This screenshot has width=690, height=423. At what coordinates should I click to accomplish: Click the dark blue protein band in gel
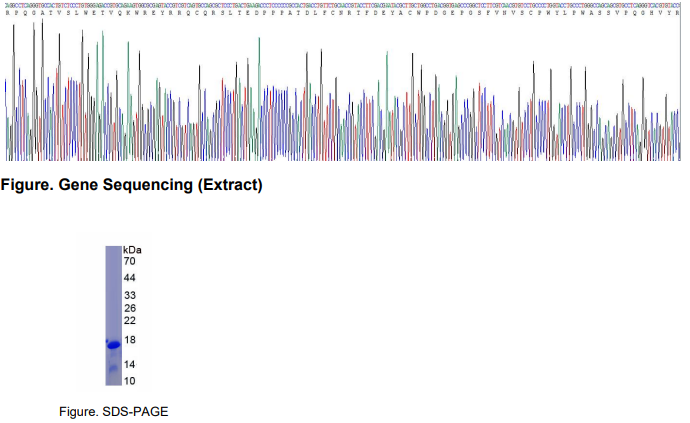click(113, 344)
